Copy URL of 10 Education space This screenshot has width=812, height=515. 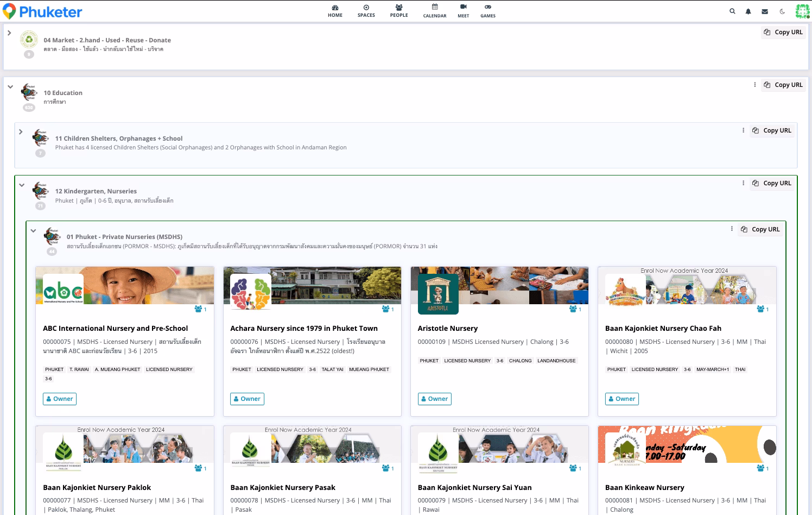point(783,85)
